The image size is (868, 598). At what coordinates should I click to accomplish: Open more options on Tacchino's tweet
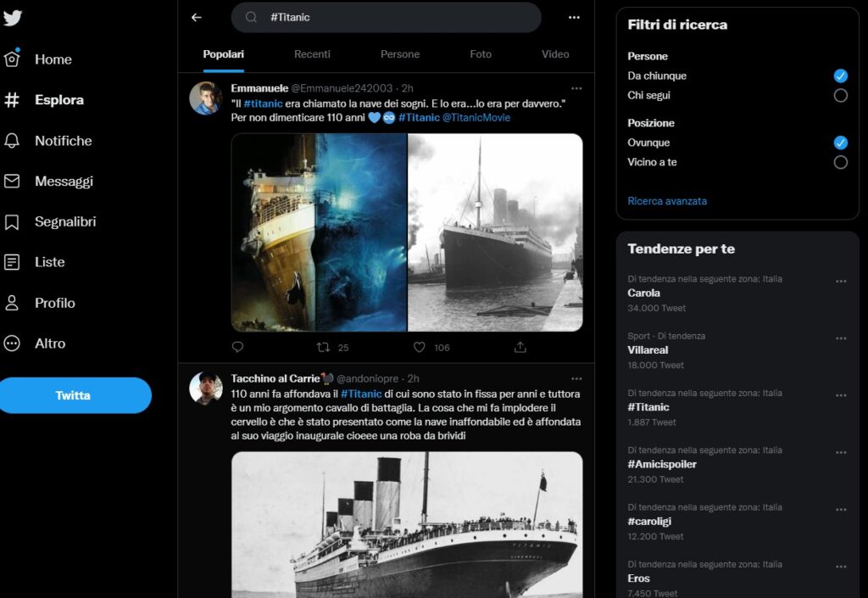tap(576, 378)
